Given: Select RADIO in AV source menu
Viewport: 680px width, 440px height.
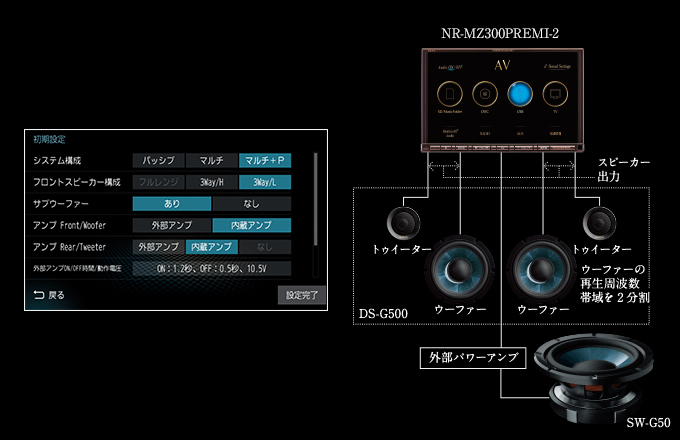Looking at the screenshot, I should click(483, 131).
